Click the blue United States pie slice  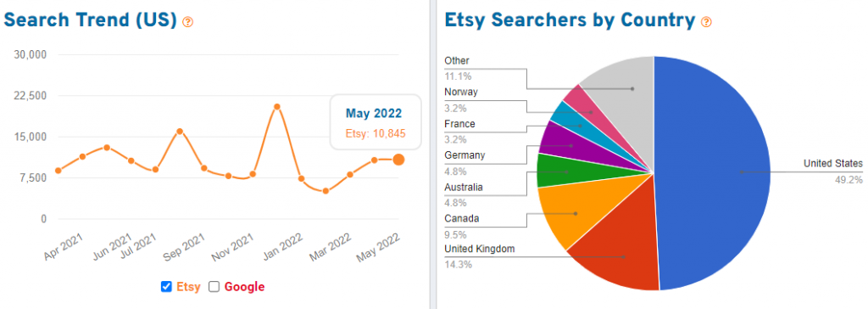(714, 173)
